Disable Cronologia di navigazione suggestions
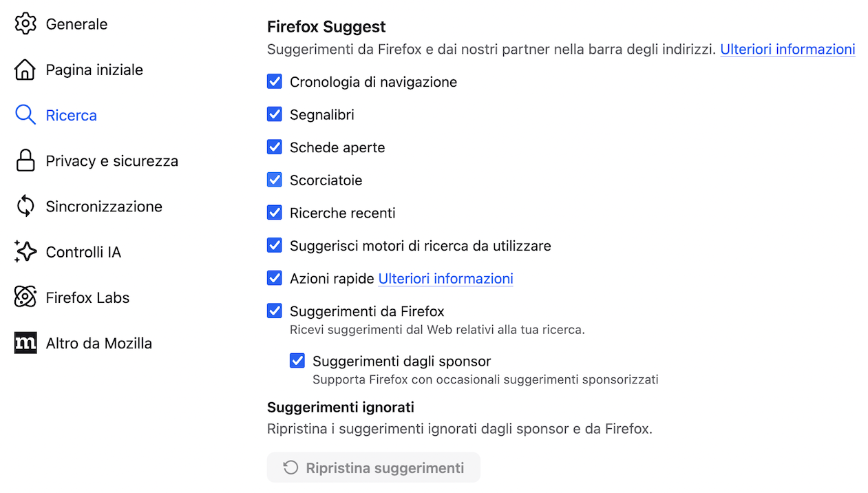The width and height of the screenshot is (868, 493). [275, 81]
